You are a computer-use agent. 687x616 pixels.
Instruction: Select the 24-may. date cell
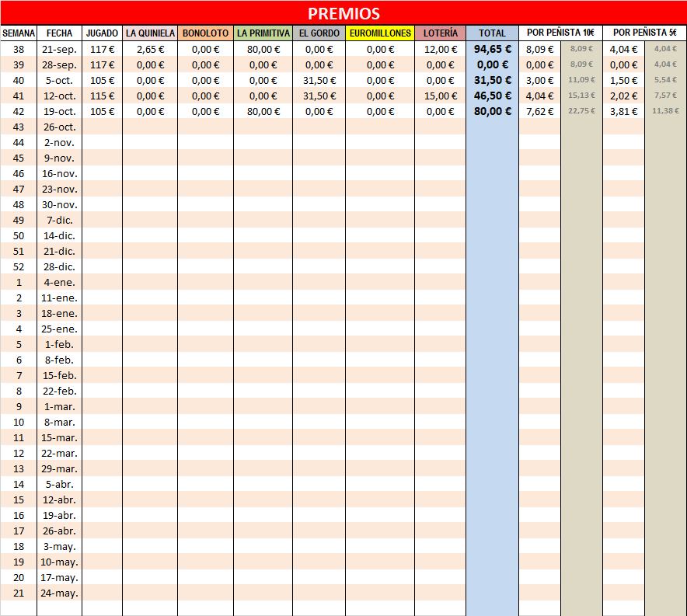point(59,593)
